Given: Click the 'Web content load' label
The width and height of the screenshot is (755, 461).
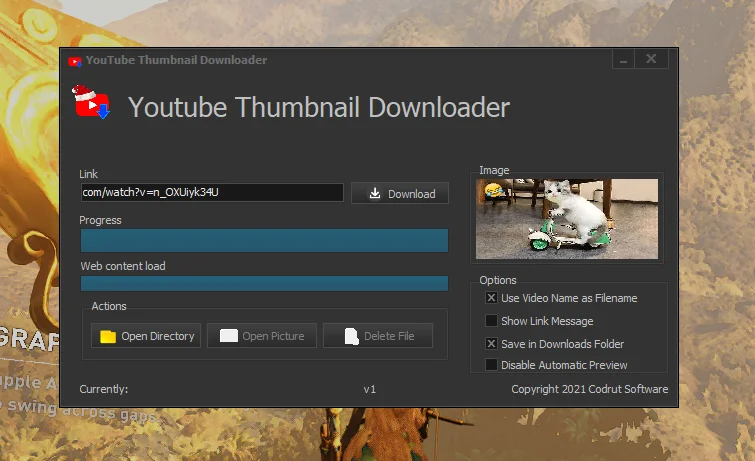Looking at the screenshot, I should [123, 266].
